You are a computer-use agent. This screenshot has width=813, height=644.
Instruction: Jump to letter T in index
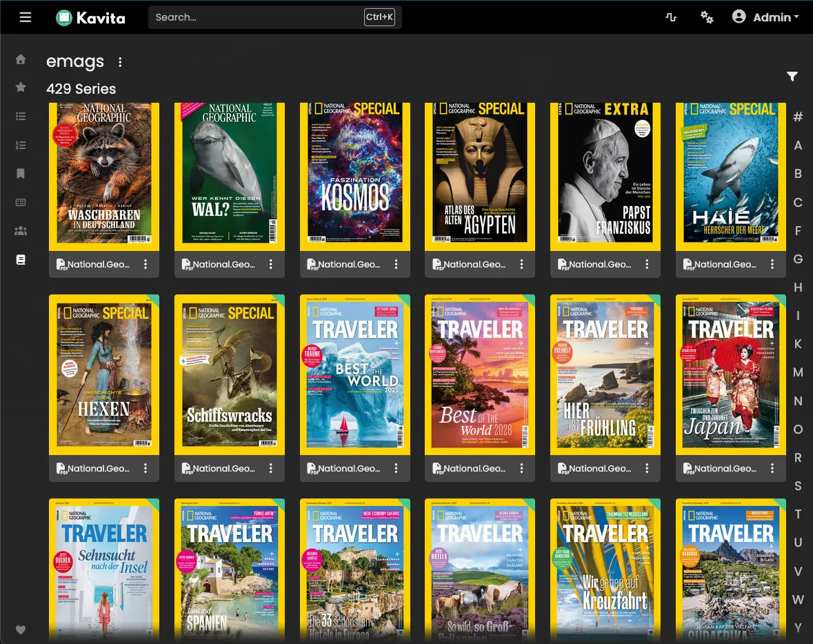click(x=798, y=514)
